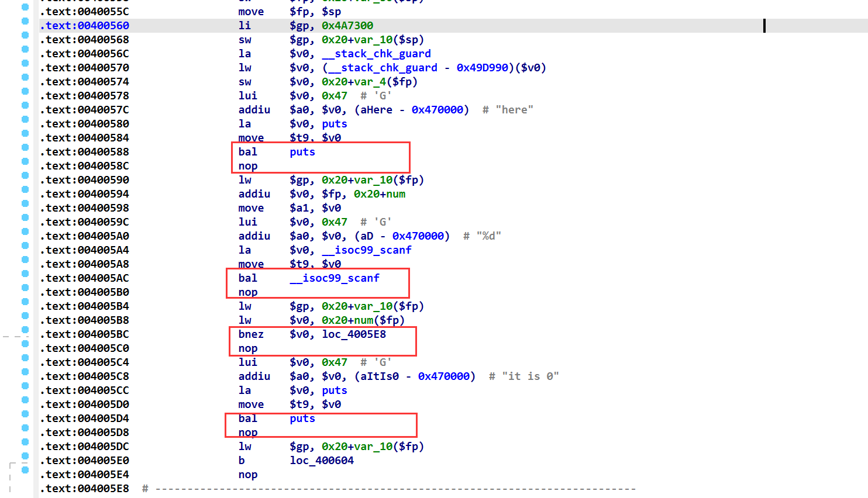Follow puts operand at address 00400580
This screenshot has height=498, width=868.
(x=335, y=124)
